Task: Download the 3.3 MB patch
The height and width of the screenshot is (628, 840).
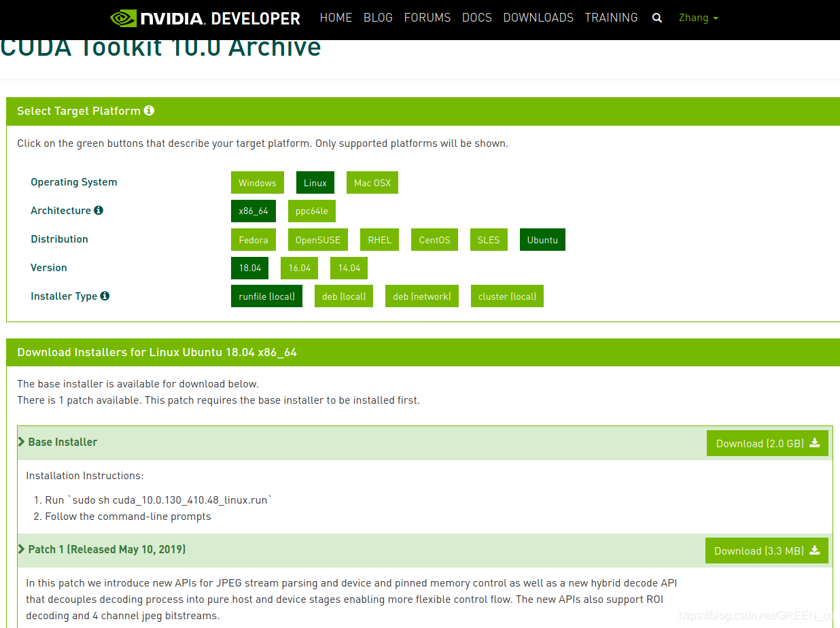Action: (767, 551)
